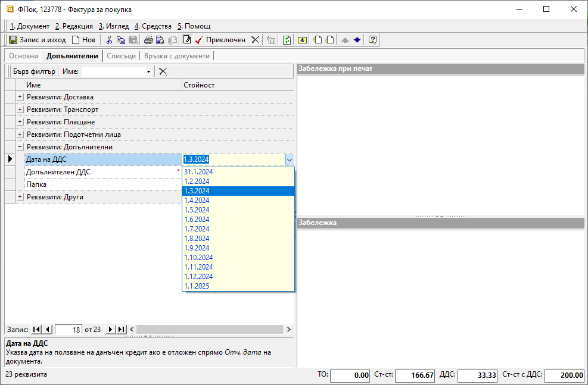
Task: Open the Име filter dropdown arrow
Action: [148, 72]
